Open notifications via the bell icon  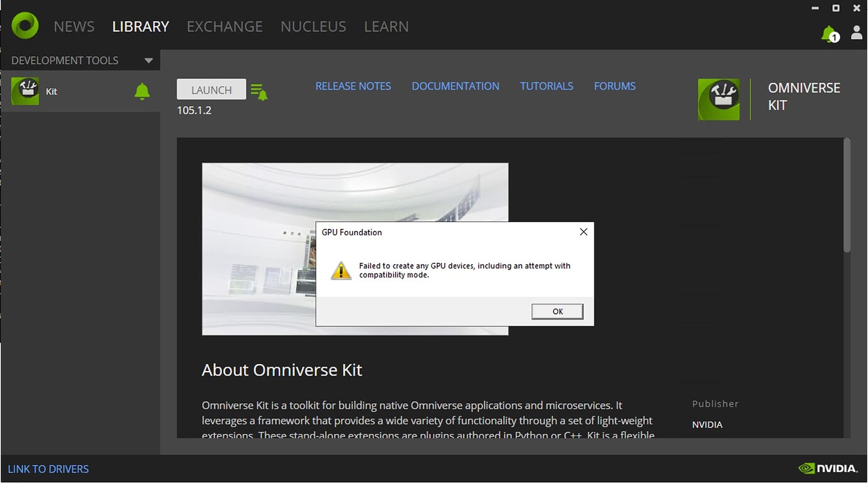[829, 34]
